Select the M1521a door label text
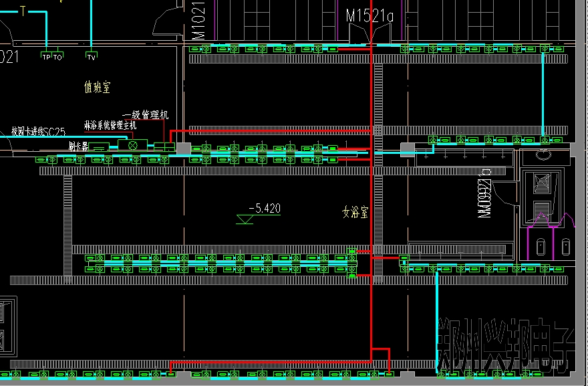This screenshot has height=386, width=588. (x=368, y=15)
